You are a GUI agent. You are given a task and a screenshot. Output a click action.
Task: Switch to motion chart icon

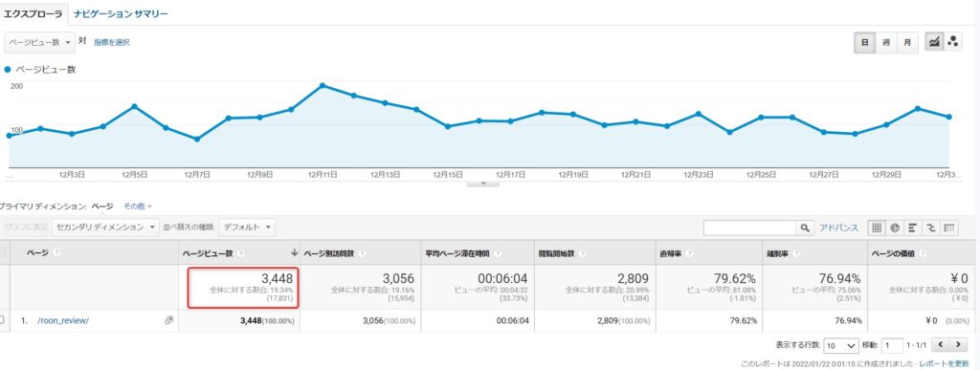click(952, 42)
